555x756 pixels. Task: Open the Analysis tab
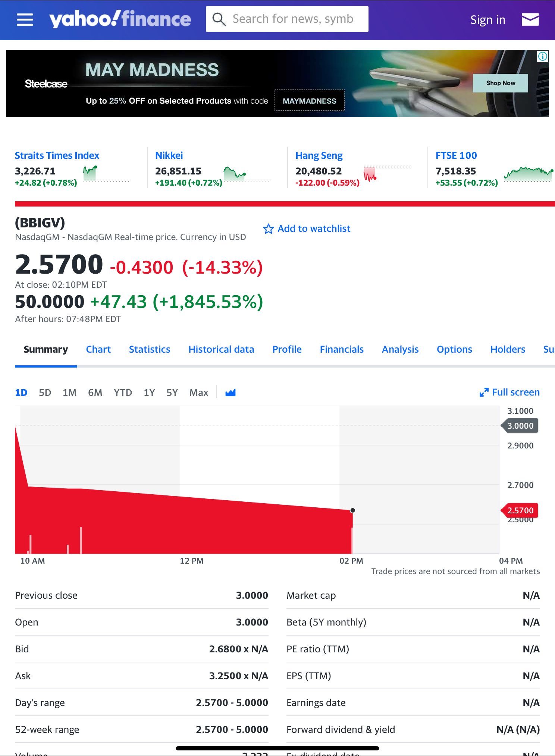click(x=400, y=349)
